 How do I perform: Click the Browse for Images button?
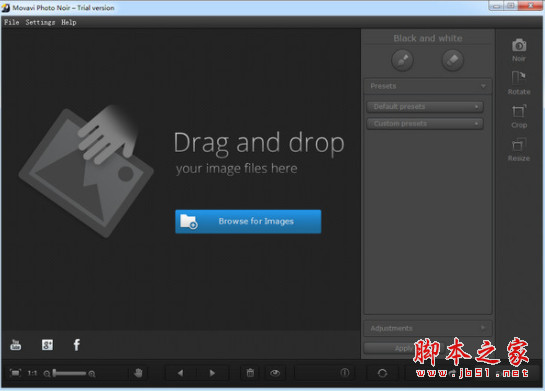[248, 221]
